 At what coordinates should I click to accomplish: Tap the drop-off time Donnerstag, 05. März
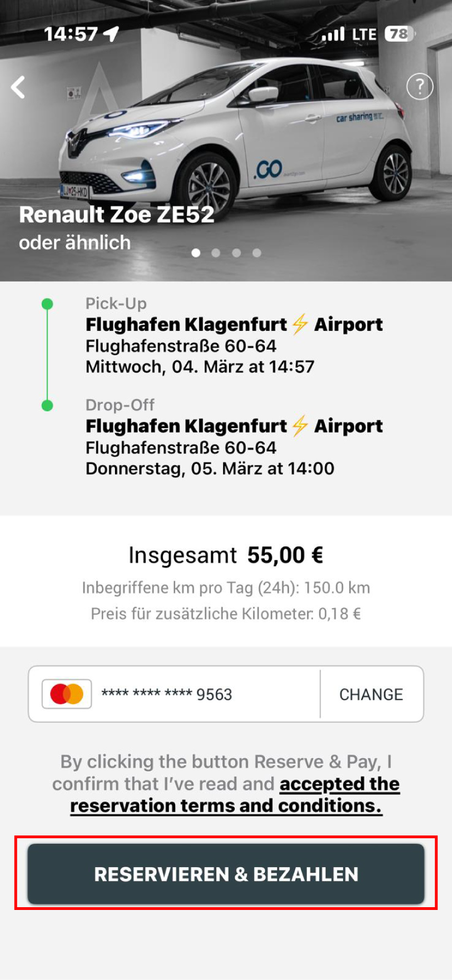(210, 469)
